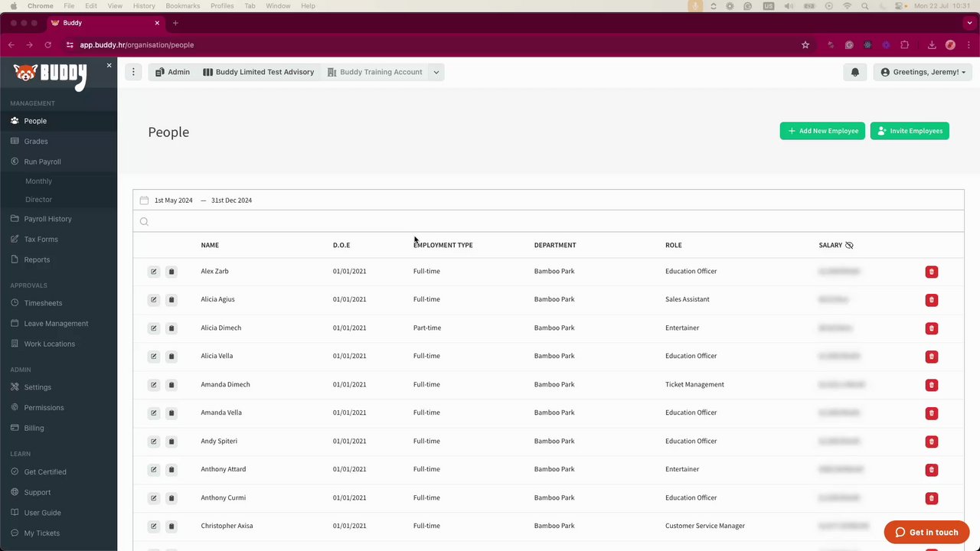Edit Alicia Vella's record
Viewport: 980px width, 551px height.
tap(153, 357)
